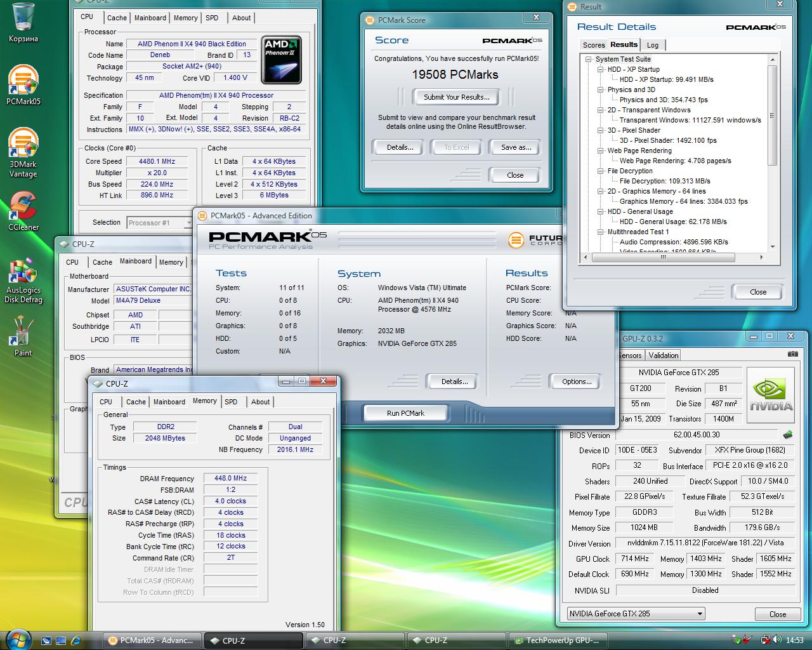The image size is (812, 650).
Task: Select the About tab in the top CPU-Z window
Action: [242, 18]
